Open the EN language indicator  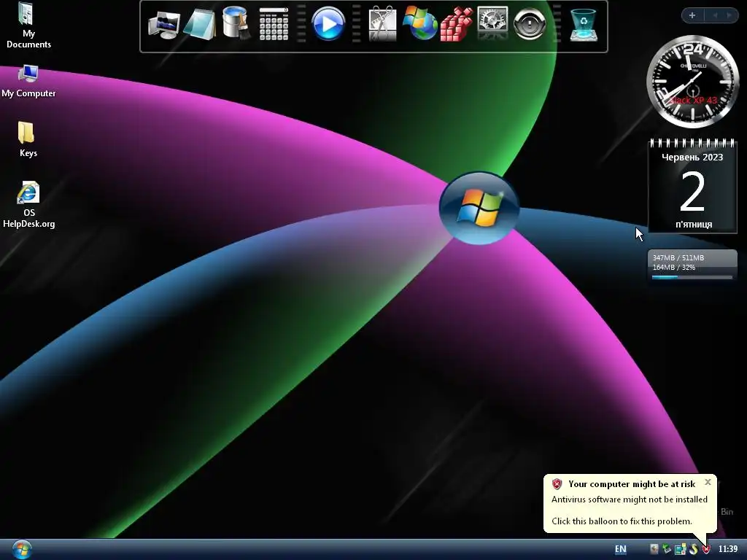point(620,549)
